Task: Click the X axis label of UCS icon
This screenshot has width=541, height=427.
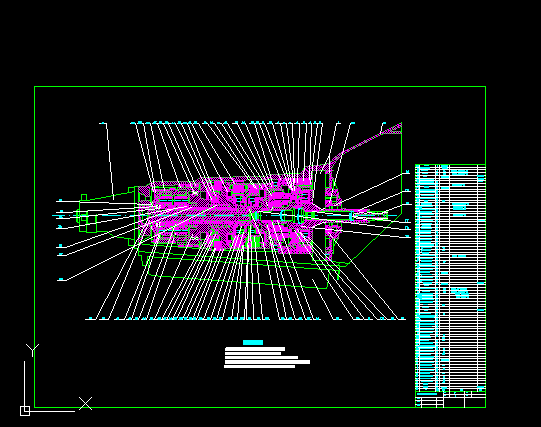Action: tap(85, 404)
